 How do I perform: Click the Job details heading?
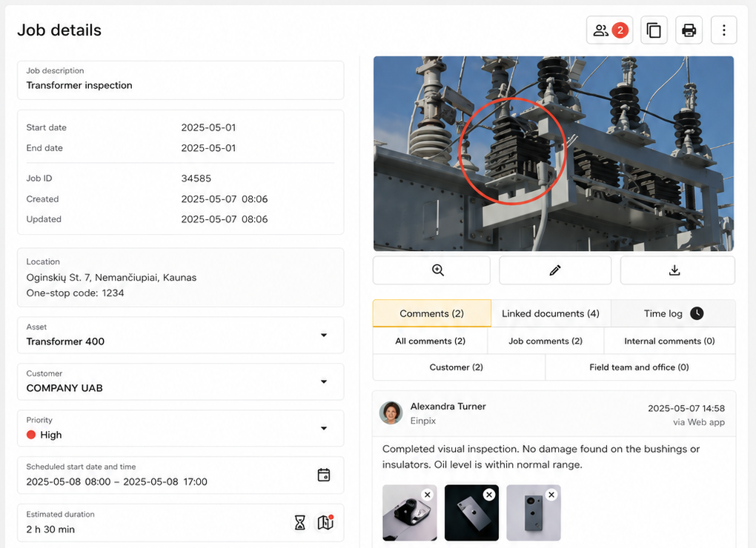click(59, 30)
